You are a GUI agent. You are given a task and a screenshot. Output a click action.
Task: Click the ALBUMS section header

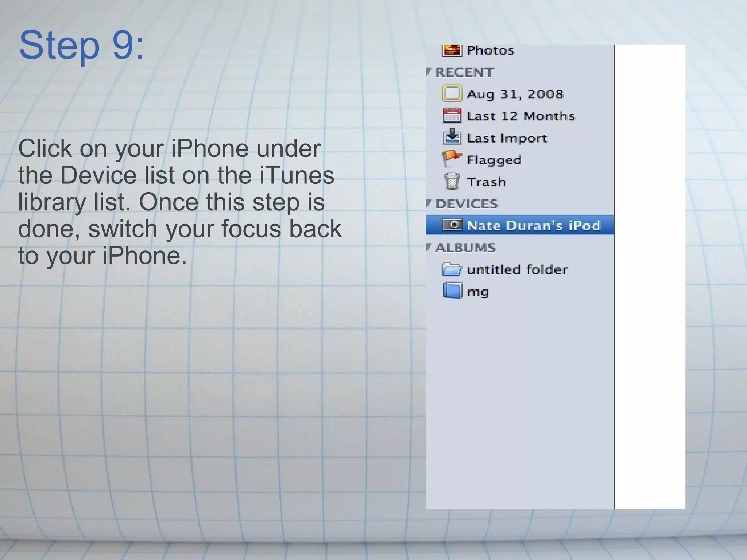pos(465,248)
